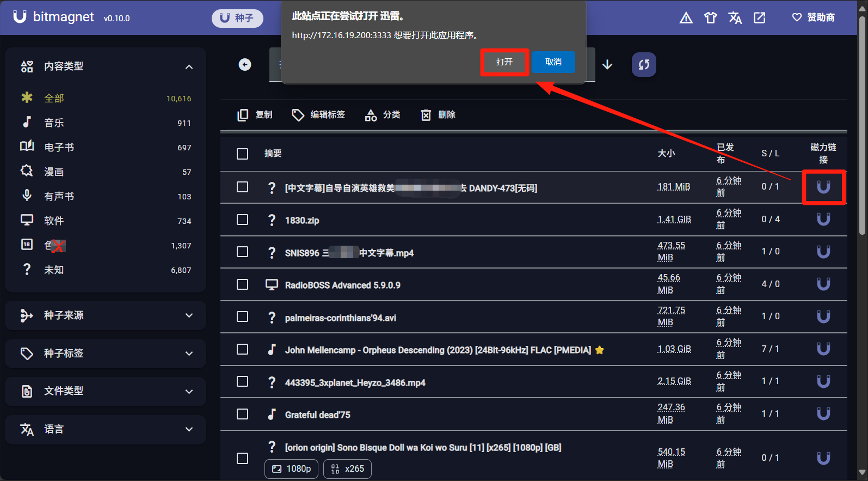The image size is (868, 481).
Task: Expand the 种子来源 filter section
Action: pyautogui.click(x=106, y=315)
